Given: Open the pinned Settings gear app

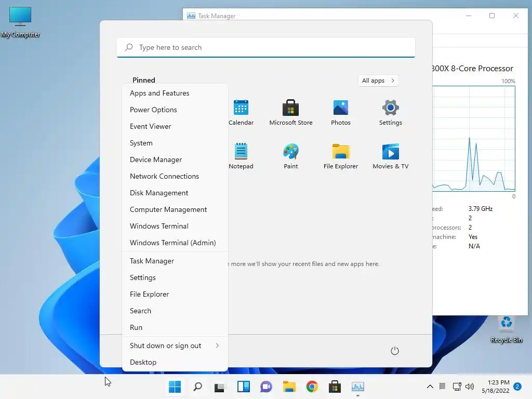Looking at the screenshot, I should tap(391, 112).
